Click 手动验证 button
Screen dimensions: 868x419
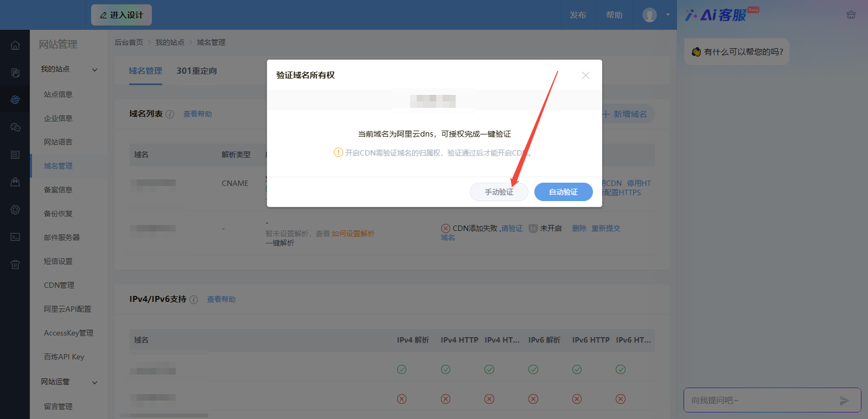click(499, 192)
